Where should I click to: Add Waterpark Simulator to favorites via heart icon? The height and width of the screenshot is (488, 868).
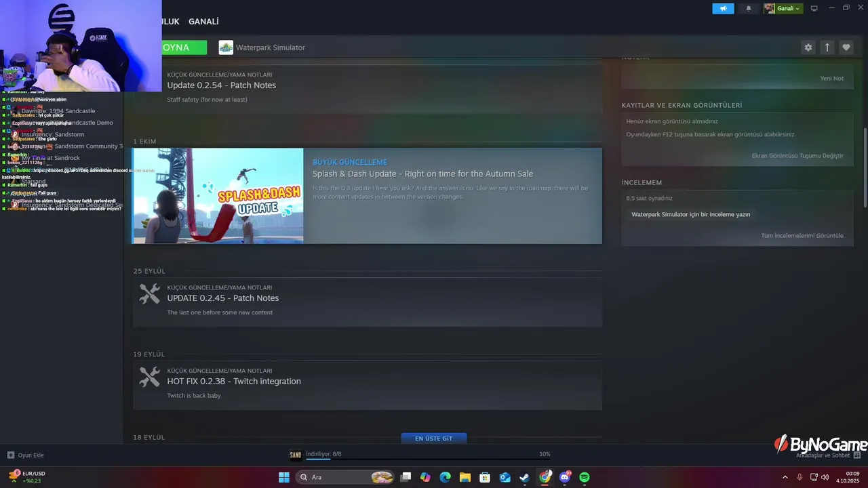pos(846,47)
